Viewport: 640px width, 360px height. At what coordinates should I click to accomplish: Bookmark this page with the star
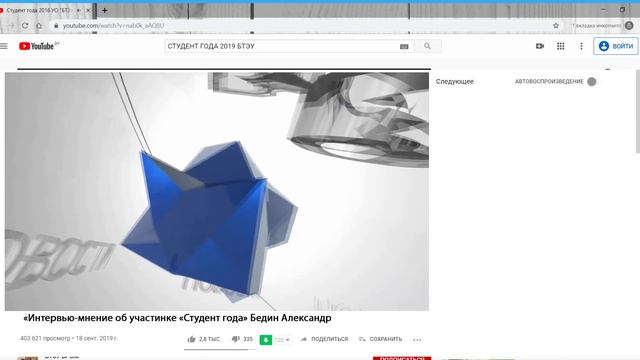coord(556,25)
